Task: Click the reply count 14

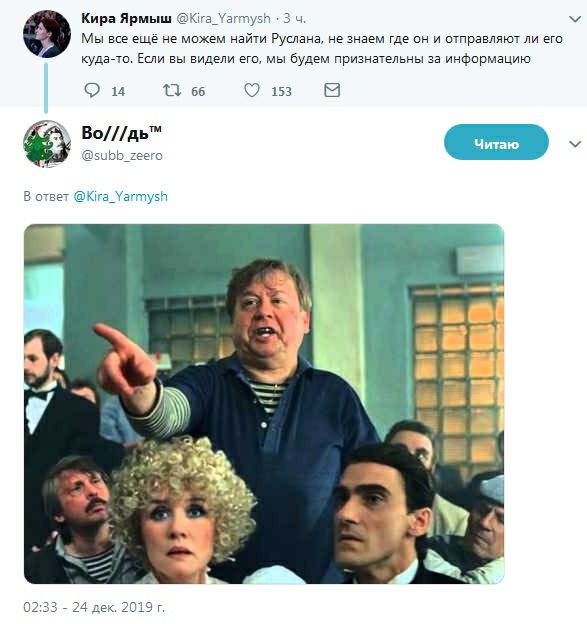Action: coord(118,92)
